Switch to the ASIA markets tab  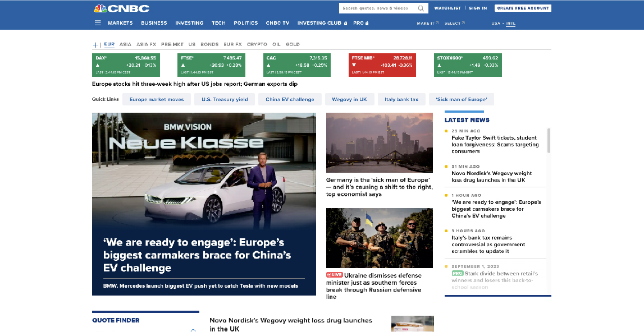tap(125, 44)
